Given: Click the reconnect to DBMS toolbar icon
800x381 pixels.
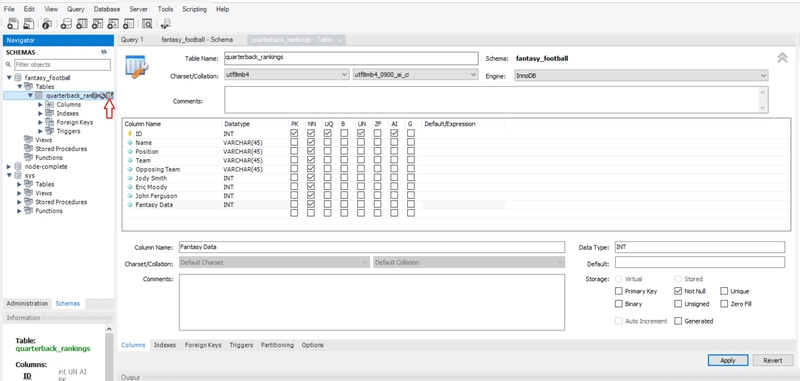Looking at the screenshot, I should (166, 23).
